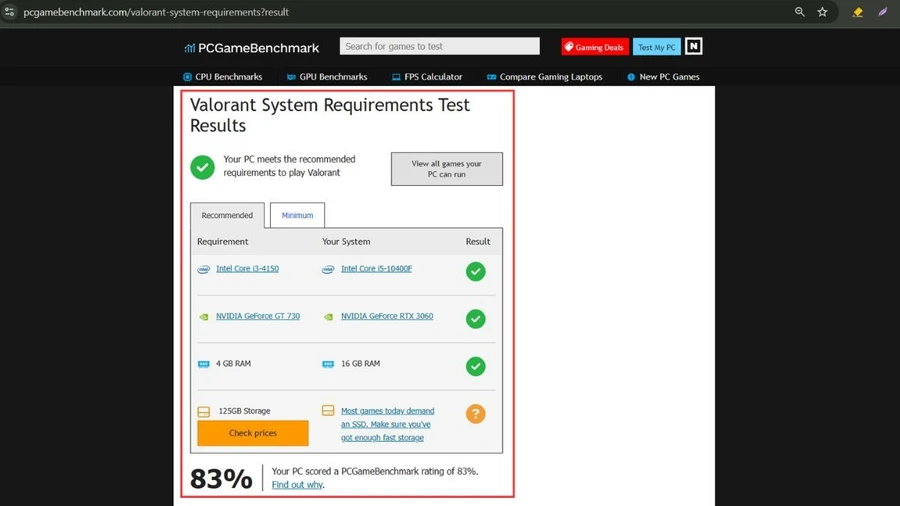This screenshot has height=506, width=900.
Task: Click the N square icon in header
Action: click(693, 46)
